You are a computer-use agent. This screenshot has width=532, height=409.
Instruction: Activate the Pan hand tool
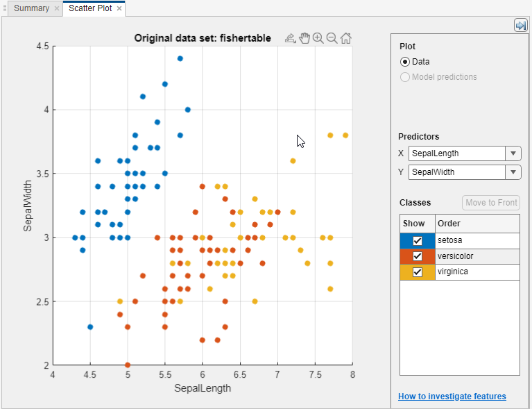click(x=304, y=38)
